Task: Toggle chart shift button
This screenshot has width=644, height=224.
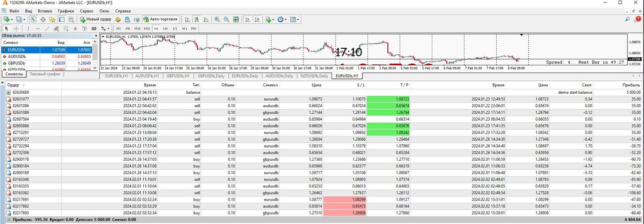Action: click(x=257, y=19)
